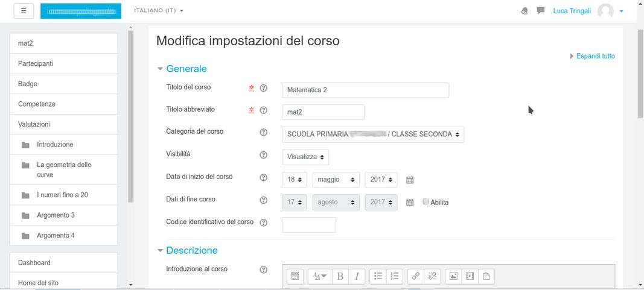Click the Espandi tutto link
Image resolution: width=644 pixels, height=290 pixels.
[595, 56]
